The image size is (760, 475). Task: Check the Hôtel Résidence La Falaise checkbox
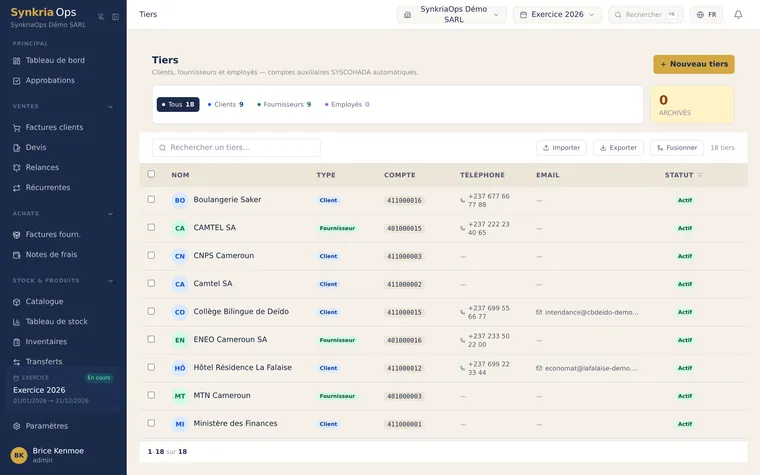[151, 367]
